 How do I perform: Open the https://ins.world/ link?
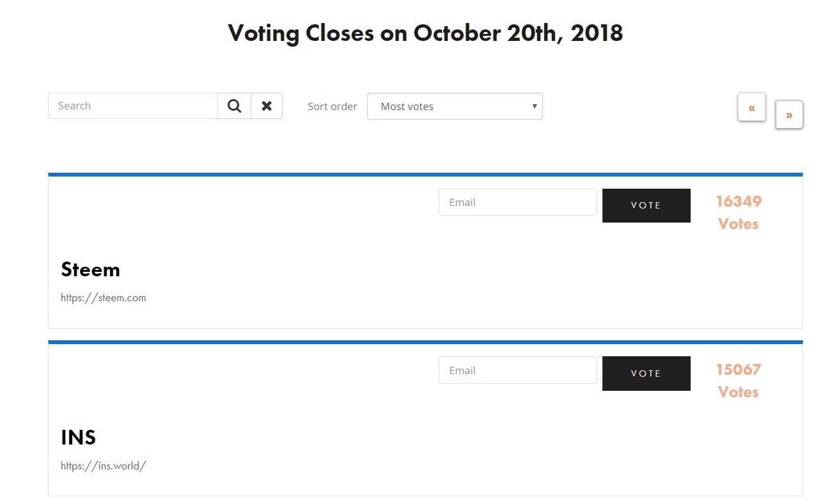(104, 466)
